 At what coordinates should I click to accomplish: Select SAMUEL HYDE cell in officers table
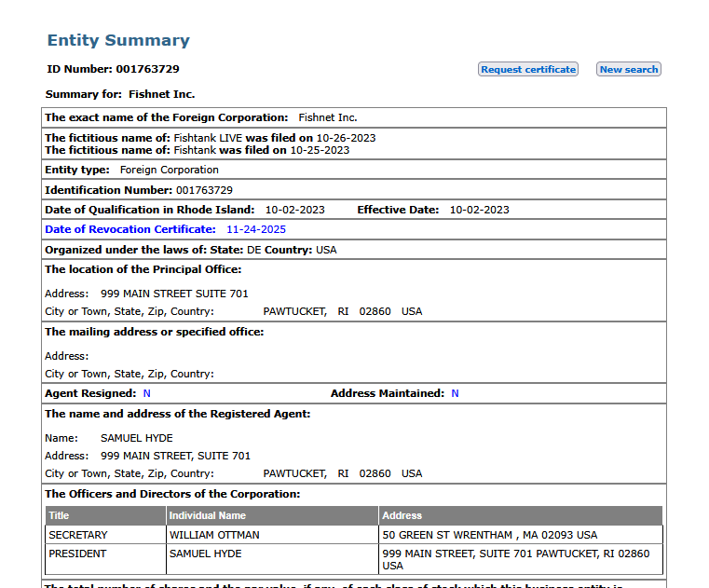272,559
